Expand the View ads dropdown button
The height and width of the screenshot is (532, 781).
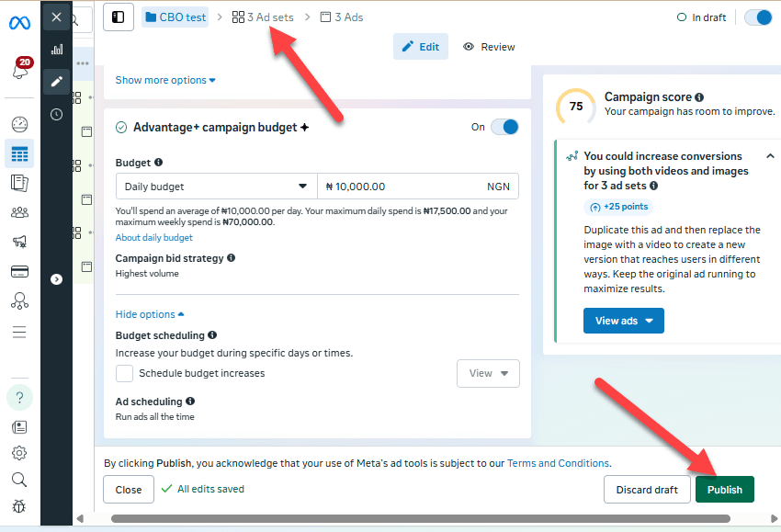(x=624, y=321)
